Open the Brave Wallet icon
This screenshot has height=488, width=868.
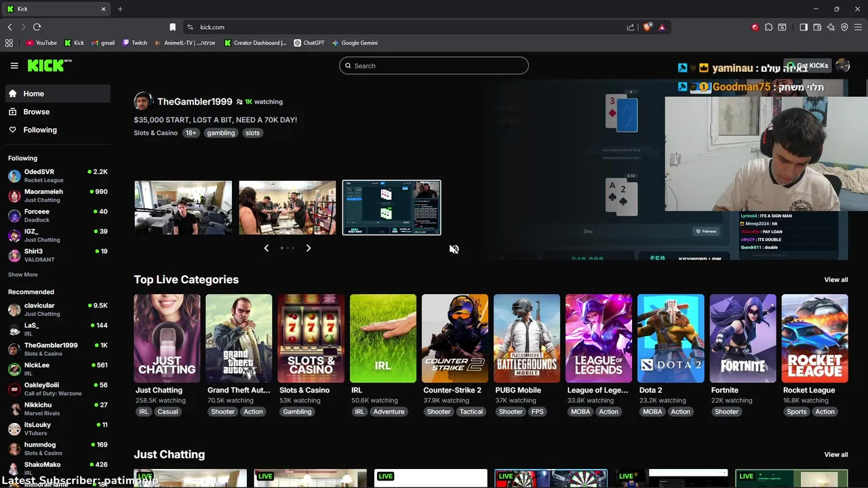point(817,27)
